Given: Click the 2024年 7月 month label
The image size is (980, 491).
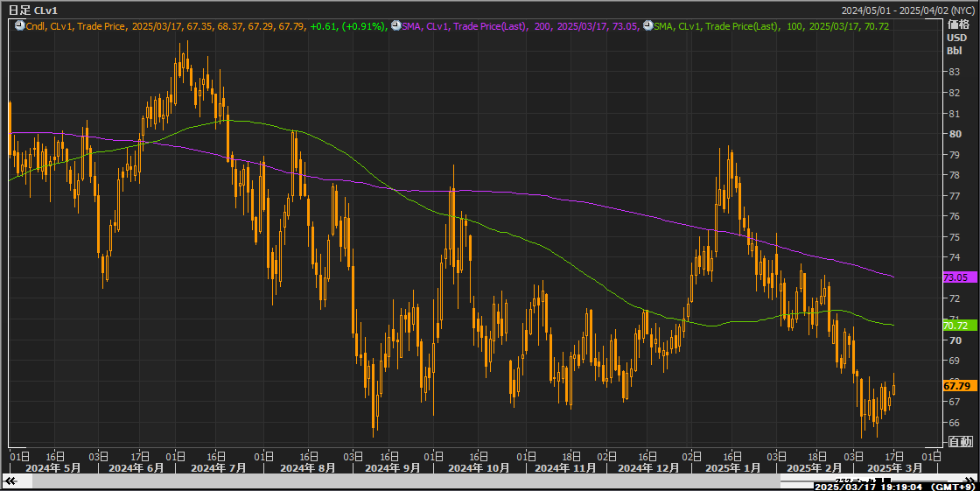Looking at the screenshot, I should tap(218, 468).
